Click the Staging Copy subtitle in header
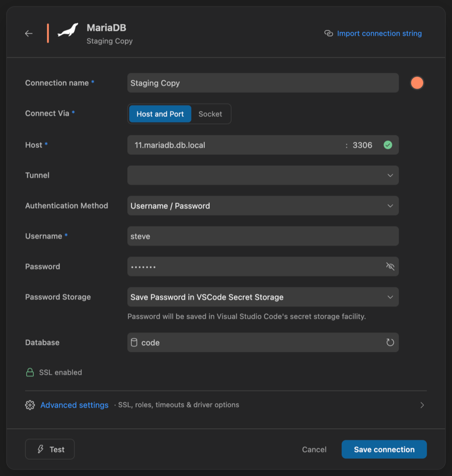The width and height of the screenshot is (452, 476). [110, 41]
